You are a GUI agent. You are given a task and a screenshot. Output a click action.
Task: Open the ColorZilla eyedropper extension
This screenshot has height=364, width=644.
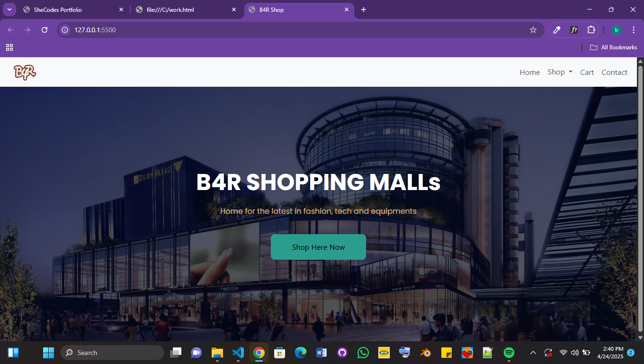click(x=557, y=30)
